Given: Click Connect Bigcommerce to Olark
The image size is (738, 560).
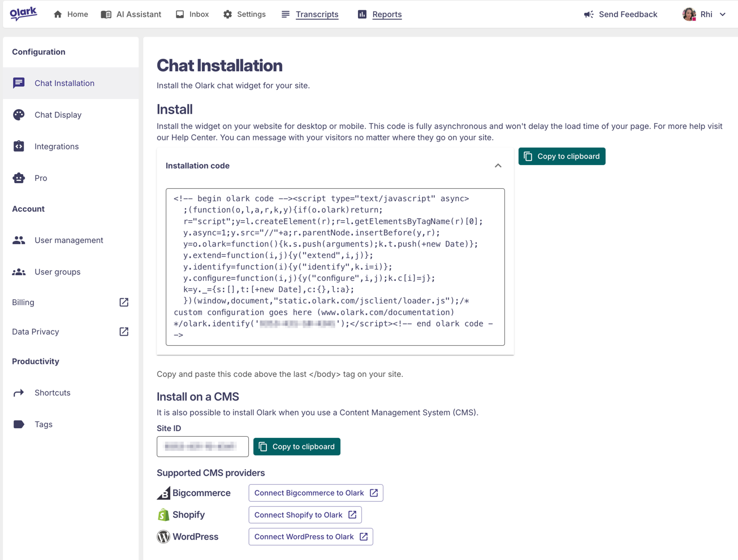Looking at the screenshot, I should tap(316, 493).
